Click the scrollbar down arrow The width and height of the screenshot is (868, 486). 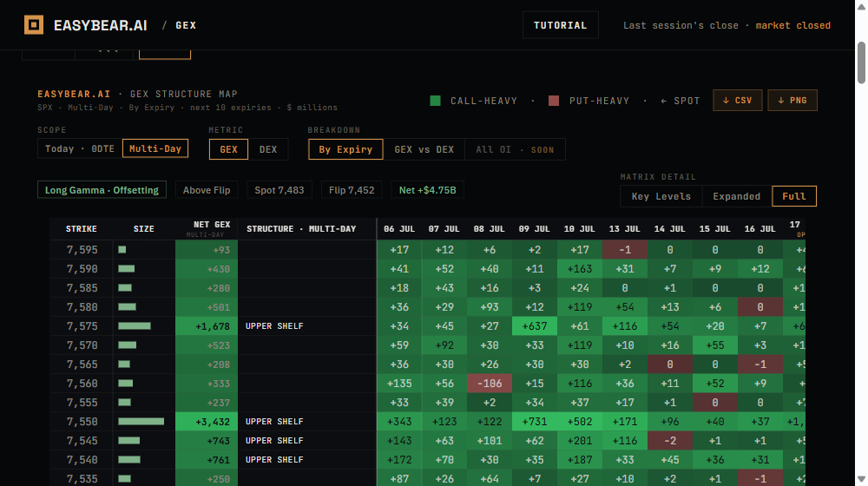pyautogui.click(x=861, y=479)
